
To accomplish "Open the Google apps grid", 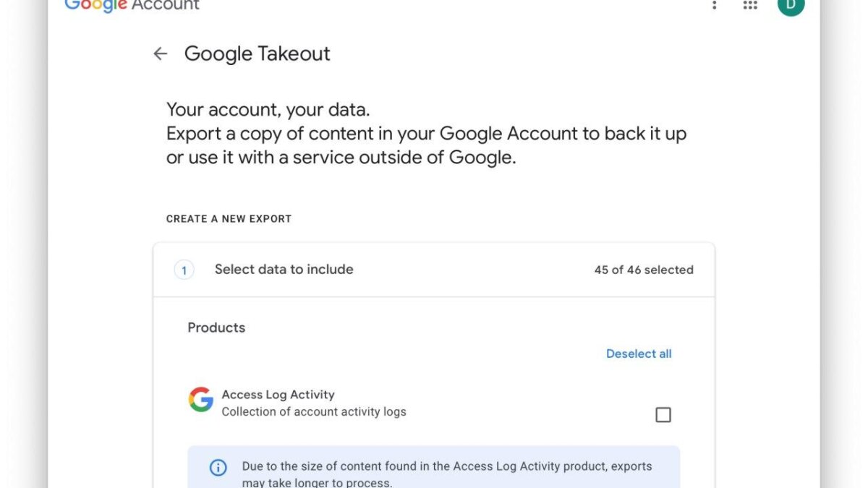I will [750, 5].
